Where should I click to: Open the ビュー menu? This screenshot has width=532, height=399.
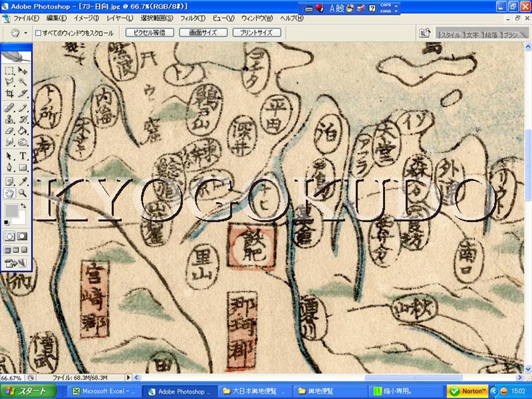coord(223,18)
